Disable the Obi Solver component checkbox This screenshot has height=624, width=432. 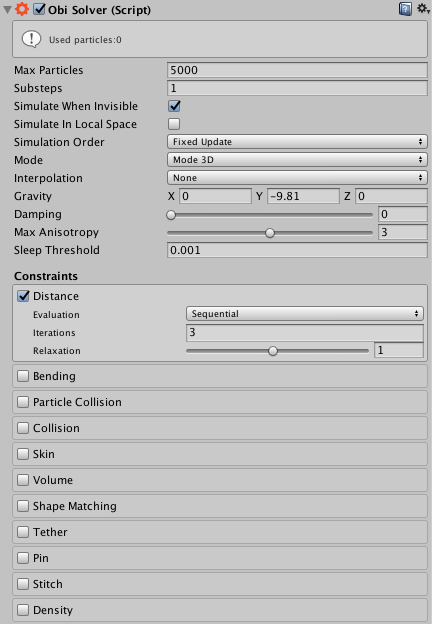39,9
